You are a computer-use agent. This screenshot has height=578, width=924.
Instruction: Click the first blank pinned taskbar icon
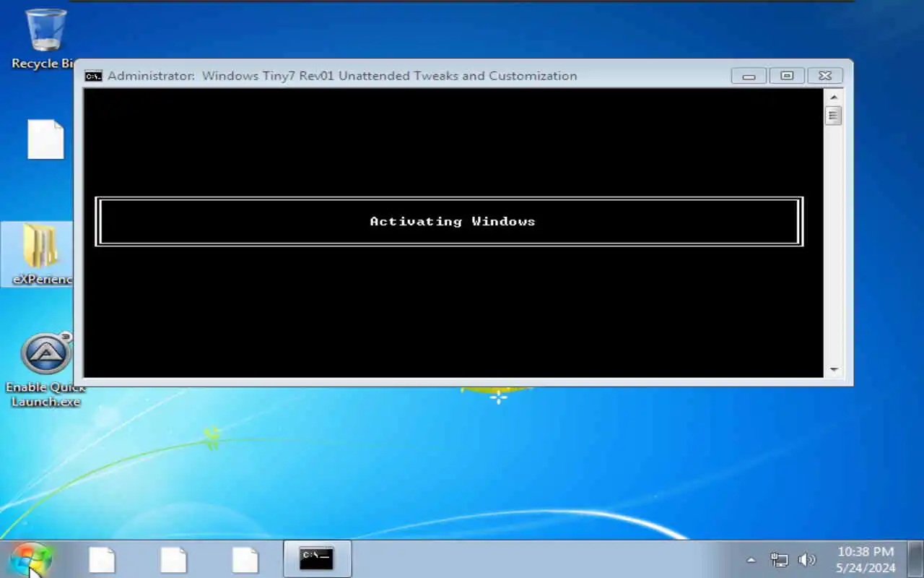pyautogui.click(x=102, y=560)
